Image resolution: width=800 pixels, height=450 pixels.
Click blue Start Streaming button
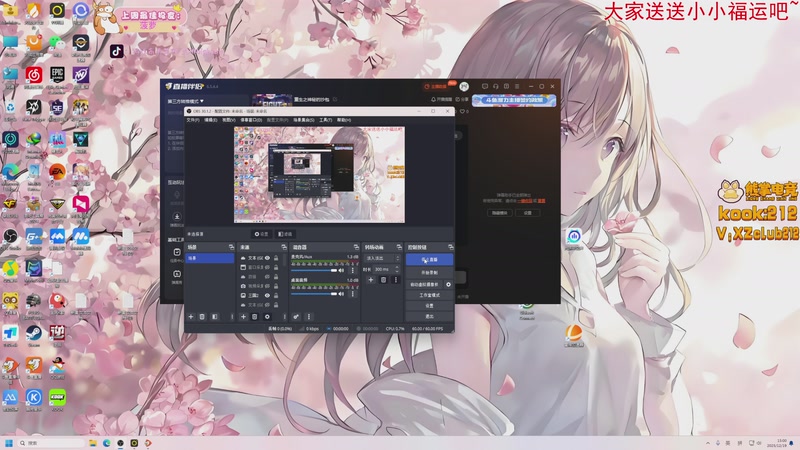[429, 260]
